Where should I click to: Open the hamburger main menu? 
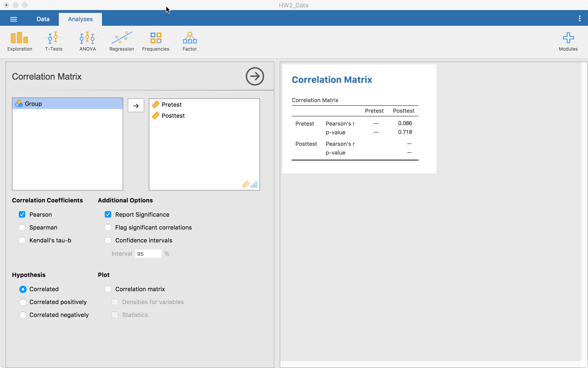pos(14,19)
